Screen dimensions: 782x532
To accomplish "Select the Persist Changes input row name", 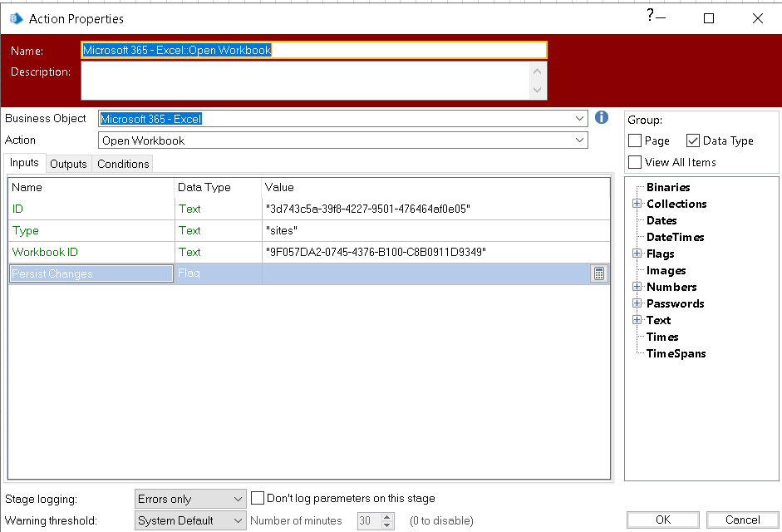I will tap(91, 273).
